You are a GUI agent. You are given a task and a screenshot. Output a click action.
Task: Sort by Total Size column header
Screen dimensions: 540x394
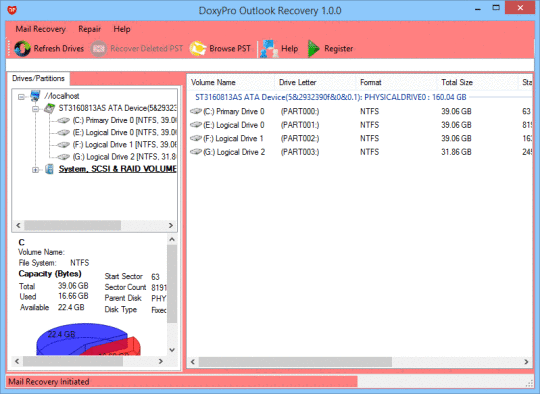point(478,82)
